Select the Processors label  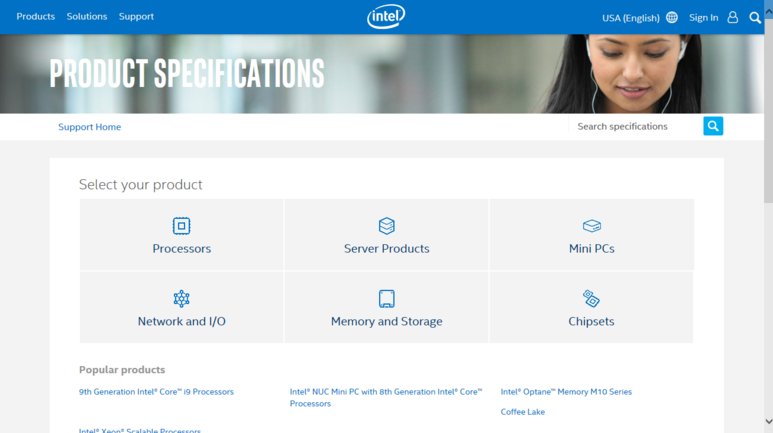(x=181, y=249)
